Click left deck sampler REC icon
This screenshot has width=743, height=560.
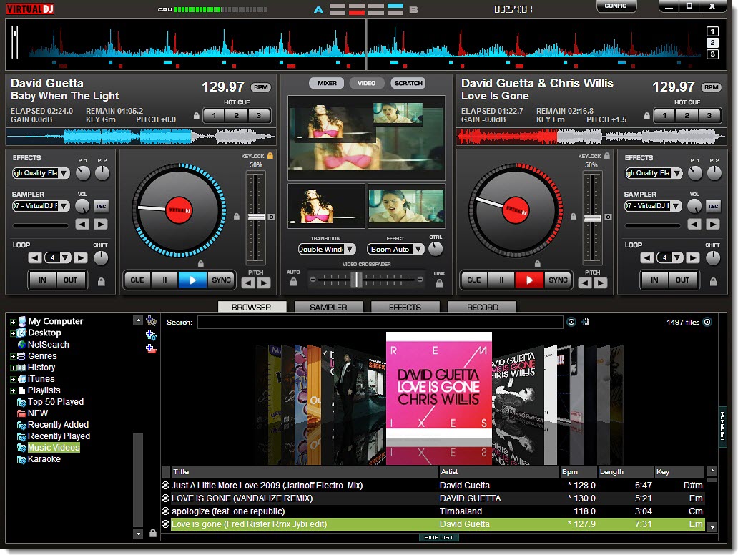[x=102, y=206]
